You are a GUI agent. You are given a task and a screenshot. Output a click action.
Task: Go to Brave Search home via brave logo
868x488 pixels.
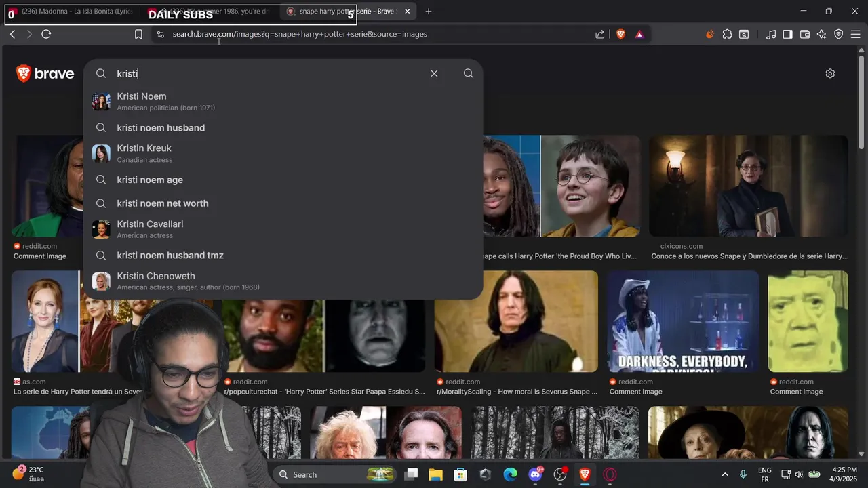(x=45, y=73)
